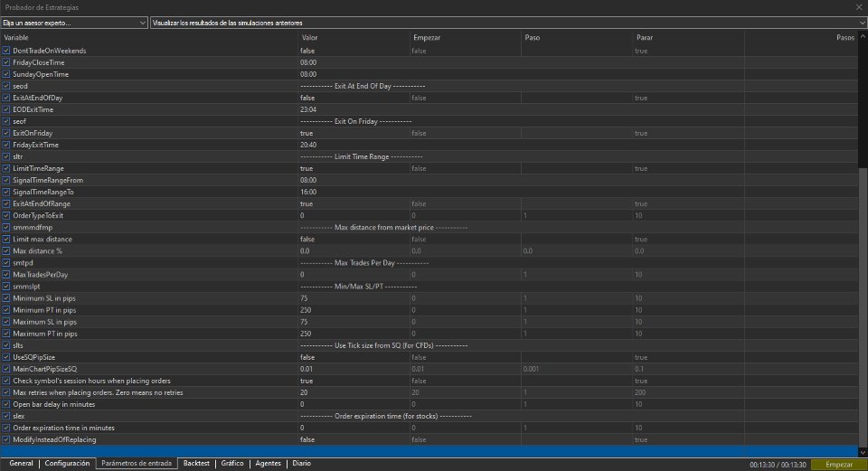Click the elapsed time 00:13:30 / 00:13:30
The image size is (868, 471).
[x=778, y=465]
